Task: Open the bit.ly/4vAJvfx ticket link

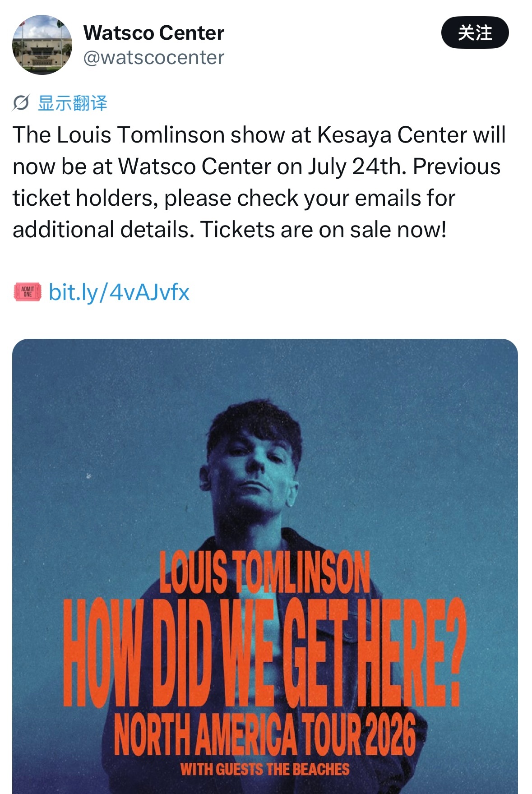Action: pyautogui.click(x=119, y=292)
